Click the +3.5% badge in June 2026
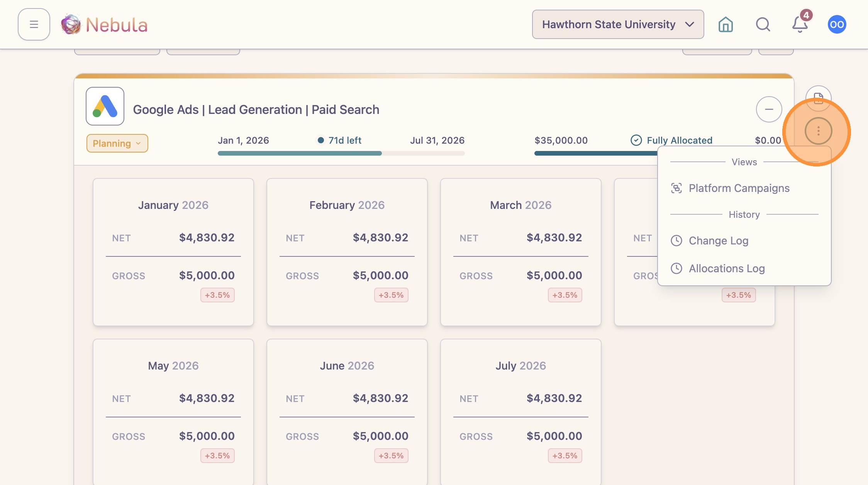The image size is (868, 485). tap(391, 456)
